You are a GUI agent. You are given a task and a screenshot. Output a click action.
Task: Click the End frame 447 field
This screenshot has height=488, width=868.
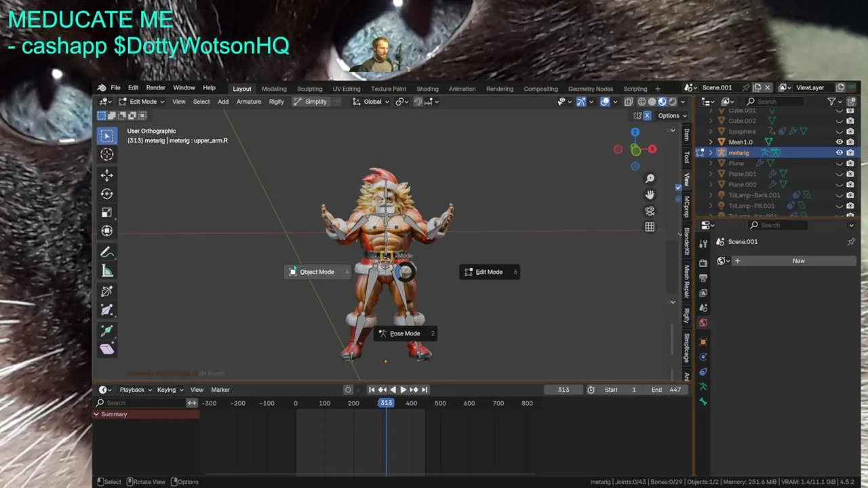click(x=666, y=390)
